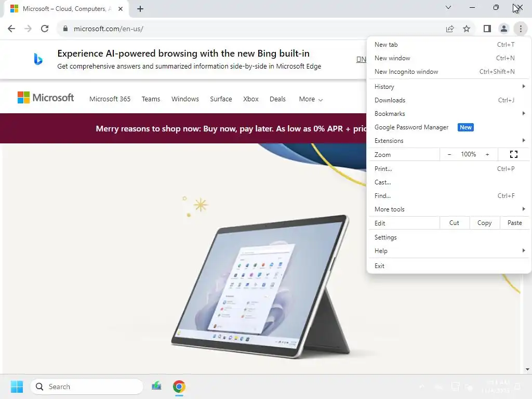532x399 pixels.
Task: Open a new tab with the plus button
Action: [140, 9]
